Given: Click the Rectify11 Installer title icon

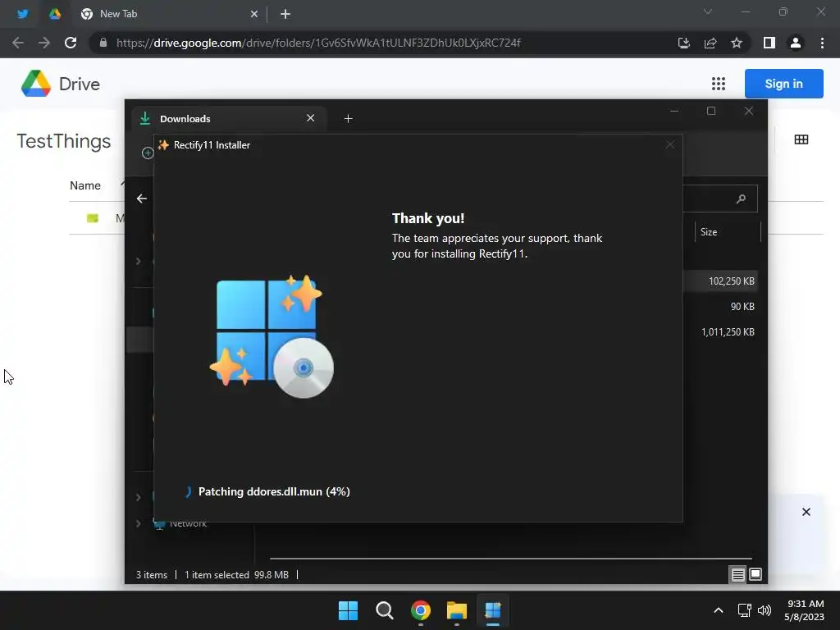Looking at the screenshot, I should click(x=163, y=145).
